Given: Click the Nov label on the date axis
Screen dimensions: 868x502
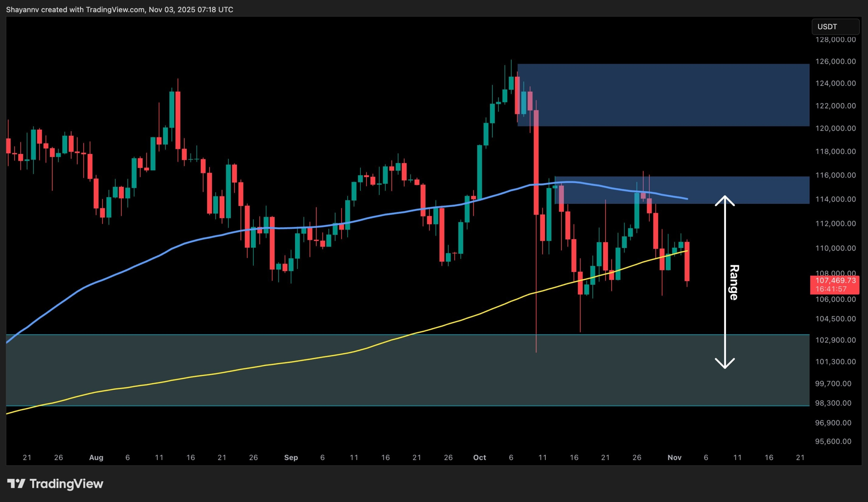Looking at the screenshot, I should pyautogui.click(x=675, y=458).
